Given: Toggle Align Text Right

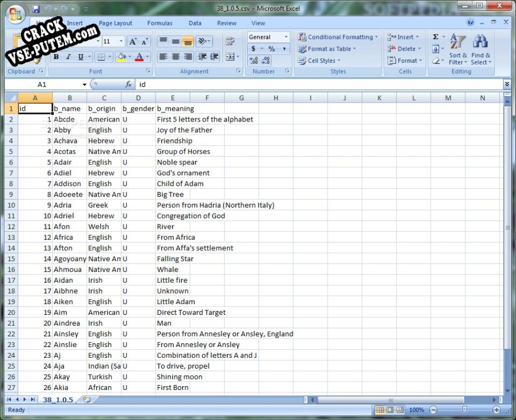Looking at the screenshot, I should pyautogui.click(x=188, y=57).
